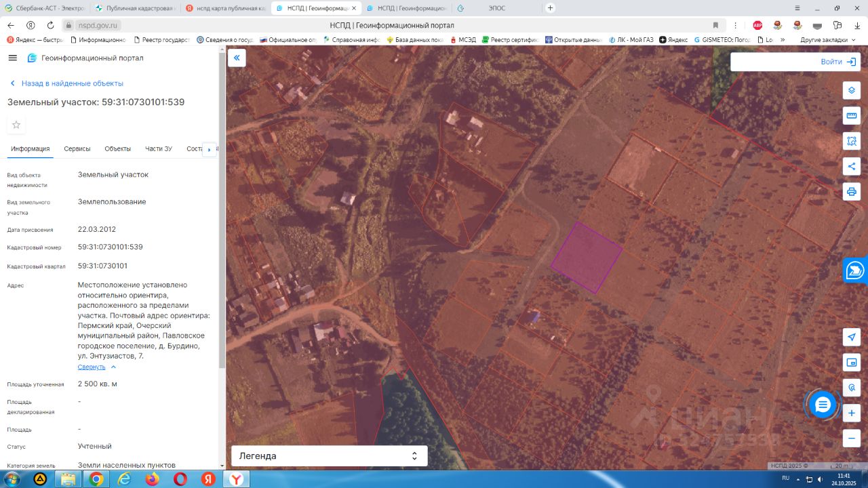Click the side panel vertical scrollbar
The width and height of the screenshot is (868, 488).
222,210
